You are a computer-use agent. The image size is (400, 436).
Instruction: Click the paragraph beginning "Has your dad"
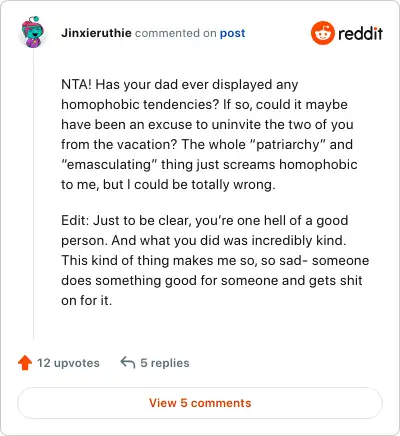pos(209,134)
